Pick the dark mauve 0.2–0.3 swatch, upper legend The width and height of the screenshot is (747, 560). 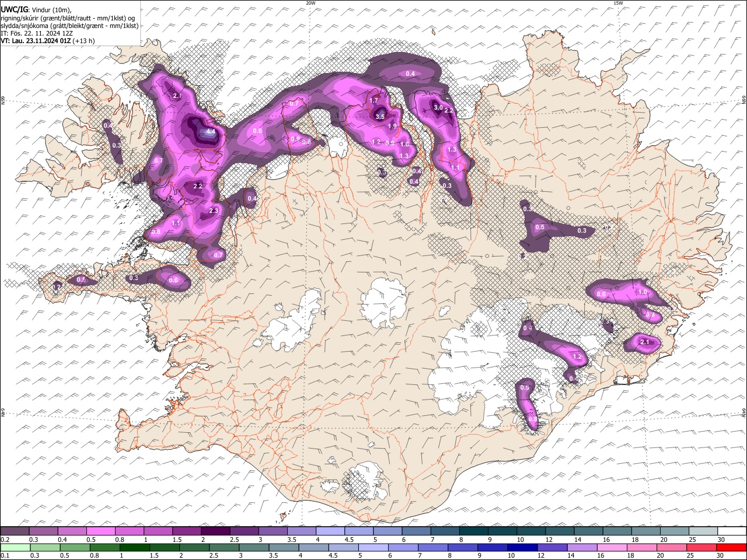[15, 531]
